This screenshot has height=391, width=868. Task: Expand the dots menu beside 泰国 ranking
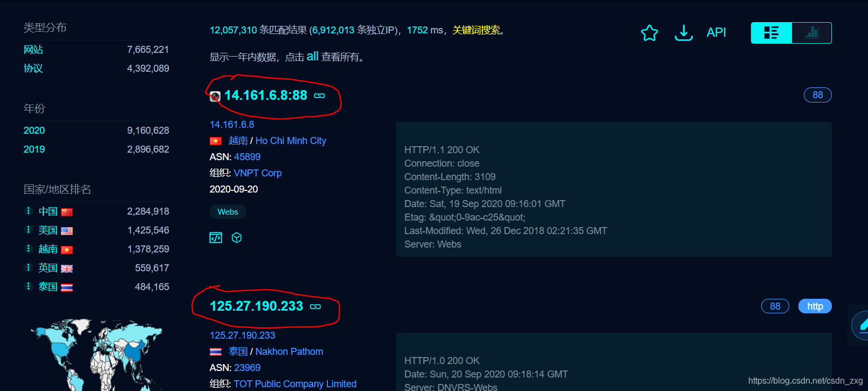pos(29,286)
